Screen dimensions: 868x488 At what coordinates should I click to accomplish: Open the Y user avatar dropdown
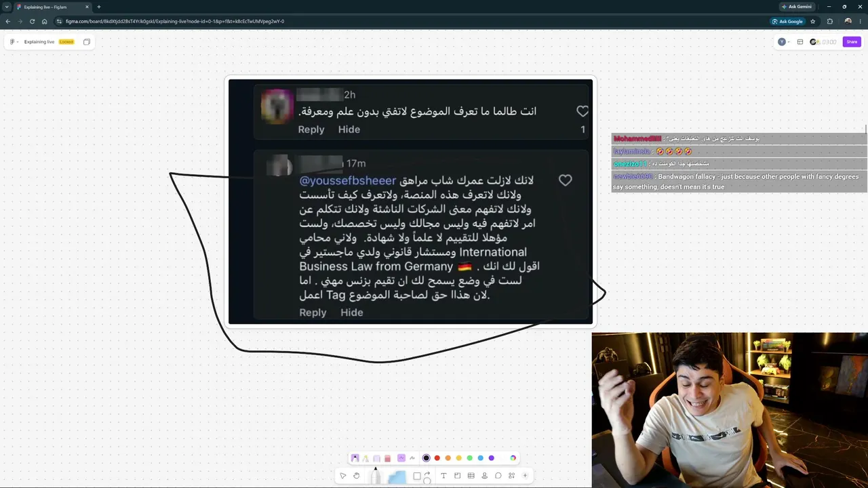(x=783, y=42)
